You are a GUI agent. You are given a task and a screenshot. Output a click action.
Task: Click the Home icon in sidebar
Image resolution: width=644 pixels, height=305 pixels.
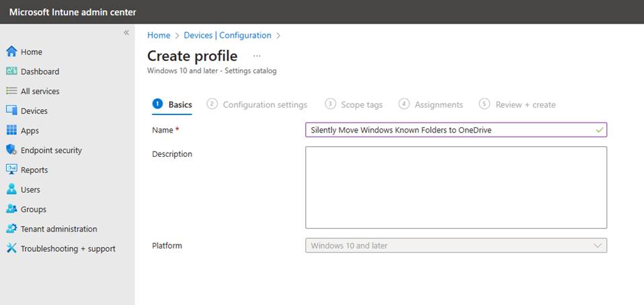coord(11,52)
